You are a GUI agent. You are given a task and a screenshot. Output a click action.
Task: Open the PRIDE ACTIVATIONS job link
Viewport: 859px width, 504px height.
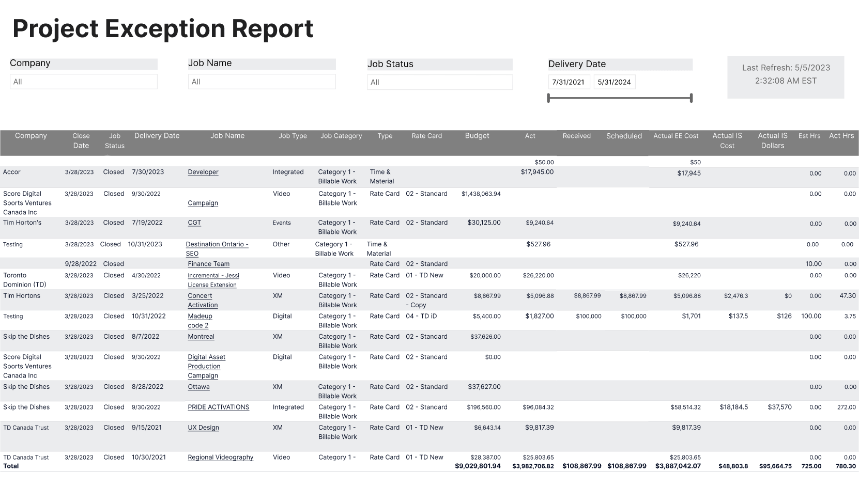point(218,407)
